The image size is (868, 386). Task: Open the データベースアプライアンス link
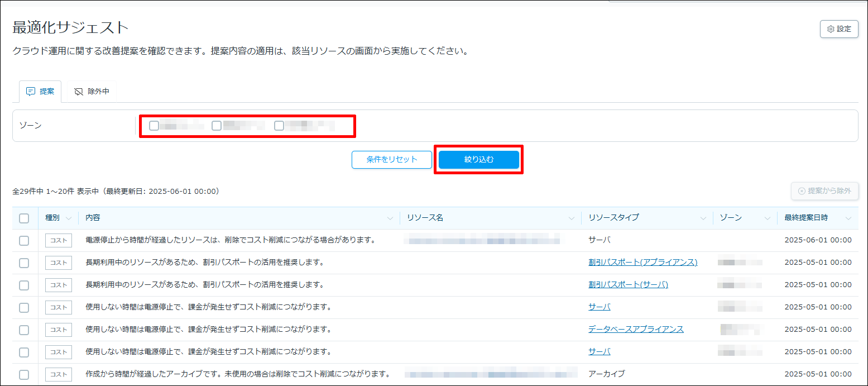coord(636,329)
